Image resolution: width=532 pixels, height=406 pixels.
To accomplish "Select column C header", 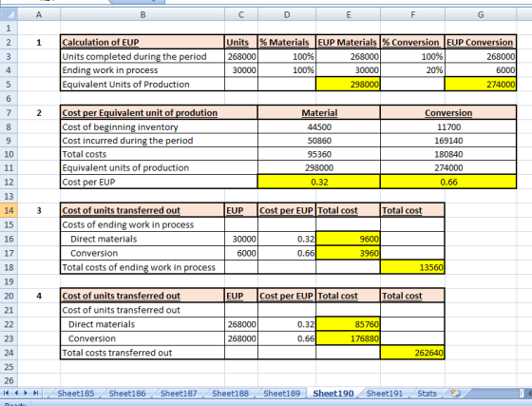I will click(x=241, y=14).
